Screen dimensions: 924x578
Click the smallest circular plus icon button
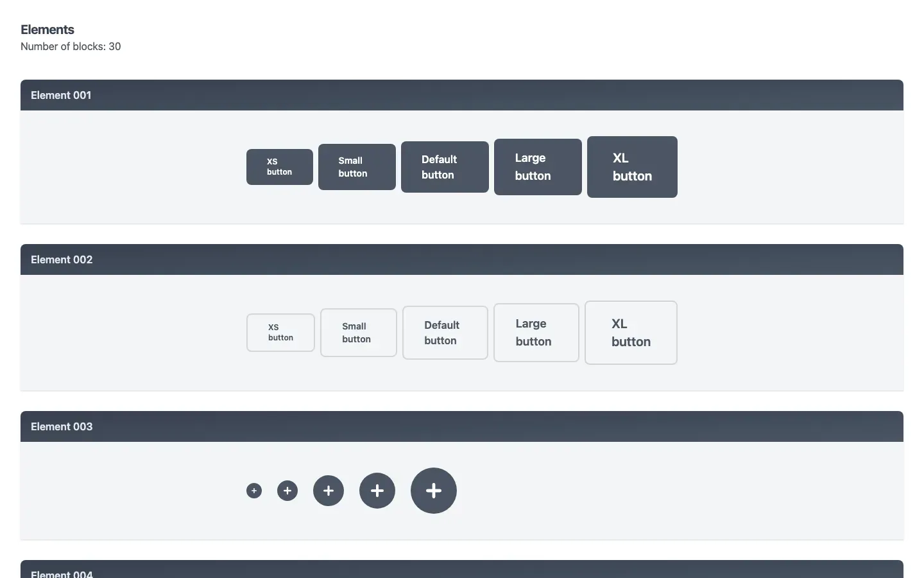click(254, 491)
